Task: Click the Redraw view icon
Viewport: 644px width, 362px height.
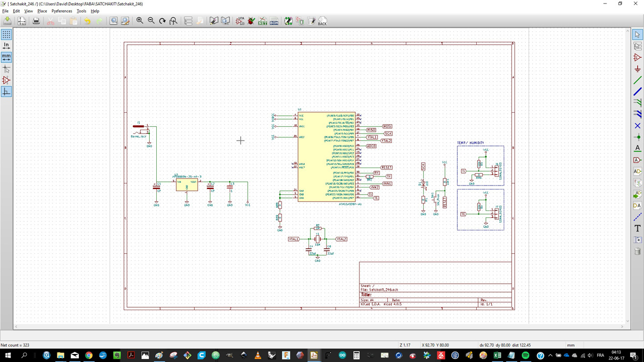Action: click(162, 21)
